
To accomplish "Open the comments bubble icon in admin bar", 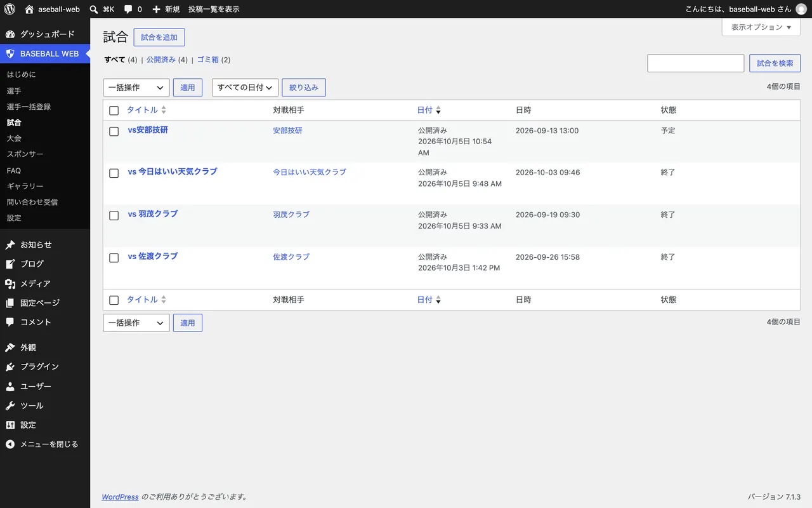I will click(128, 9).
